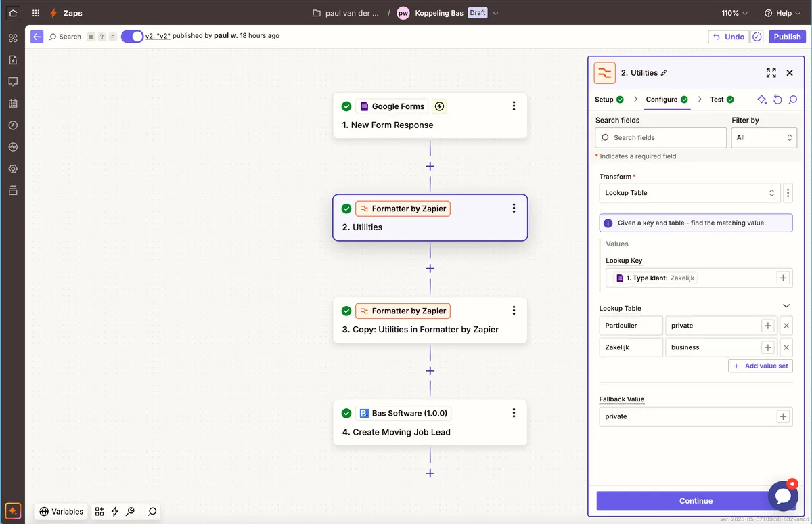The width and height of the screenshot is (812, 524).
Task: Click the Undo button
Action: (728, 37)
